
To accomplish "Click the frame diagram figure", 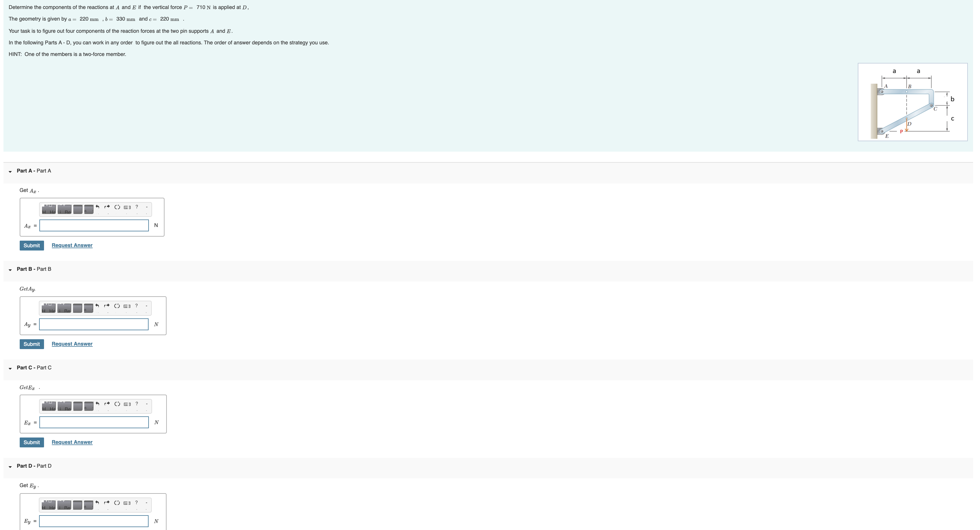I will [x=912, y=102].
